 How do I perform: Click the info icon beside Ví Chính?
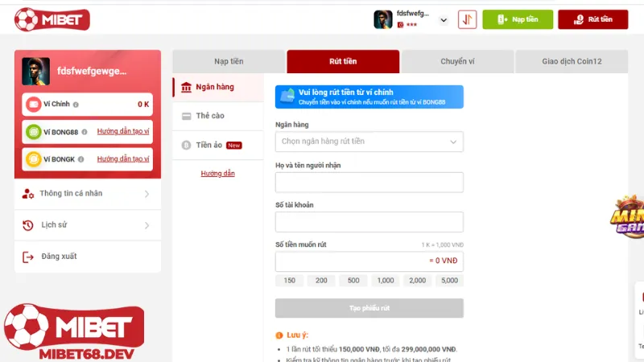[76, 105]
